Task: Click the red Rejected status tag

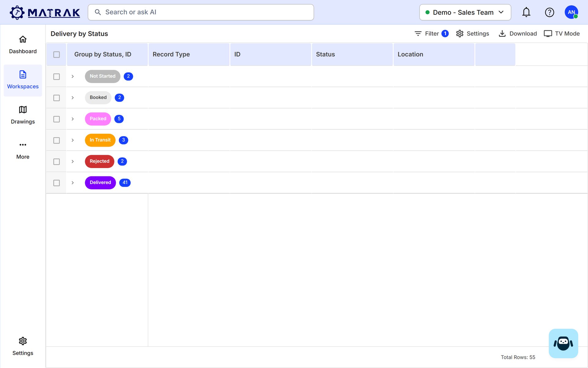Action: (x=100, y=161)
